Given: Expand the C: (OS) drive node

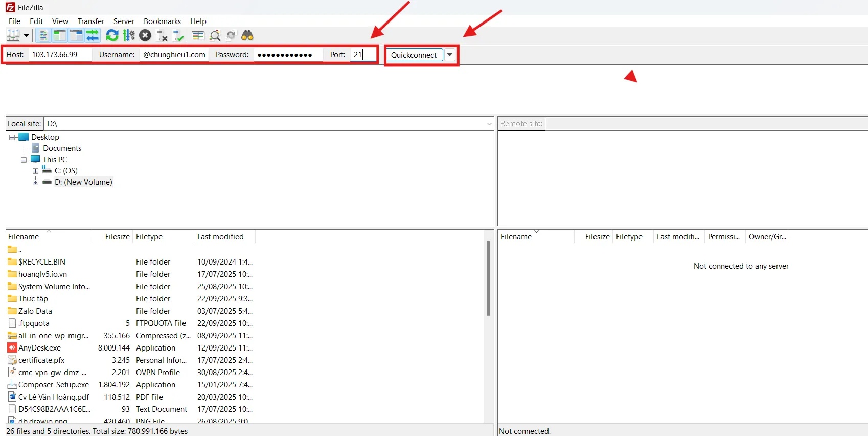Looking at the screenshot, I should [x=35, y=171].
